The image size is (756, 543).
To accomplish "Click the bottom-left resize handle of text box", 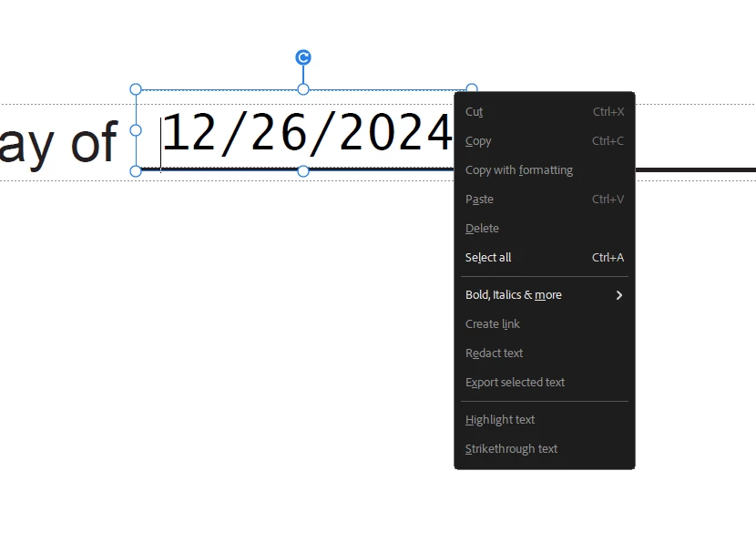I will coord(136,171).
